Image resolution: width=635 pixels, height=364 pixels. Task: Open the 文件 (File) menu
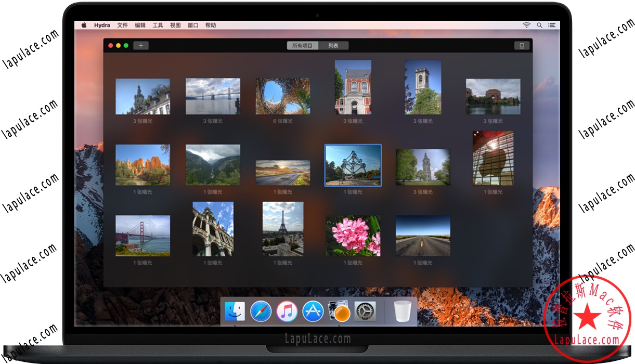pyautogui.click(x=122, y=24)
